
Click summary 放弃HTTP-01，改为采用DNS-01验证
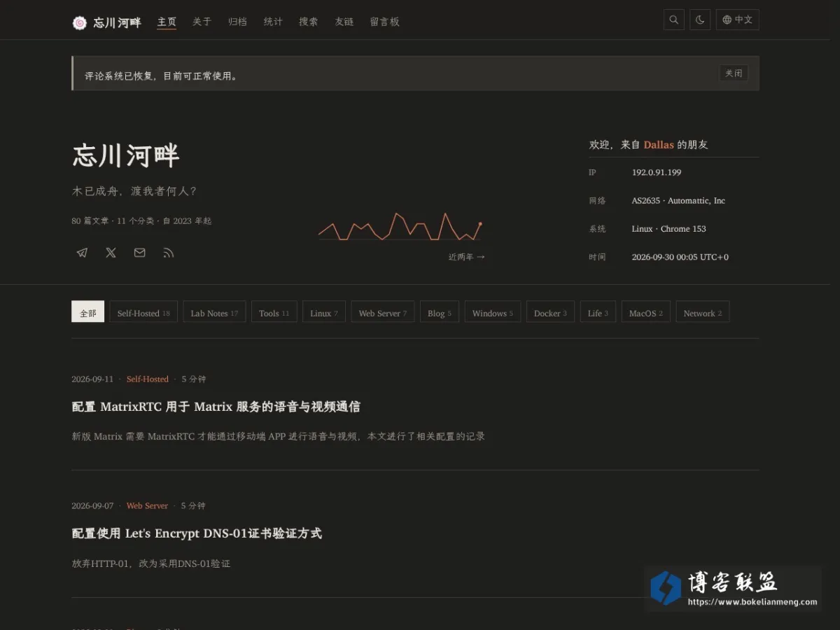click(x=150, y=563)
